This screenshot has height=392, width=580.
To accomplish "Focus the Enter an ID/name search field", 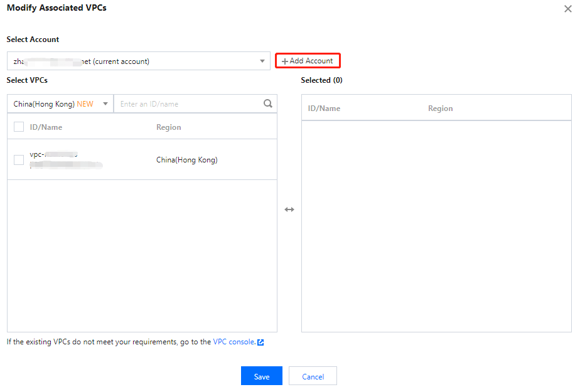I will click(188, 104).
